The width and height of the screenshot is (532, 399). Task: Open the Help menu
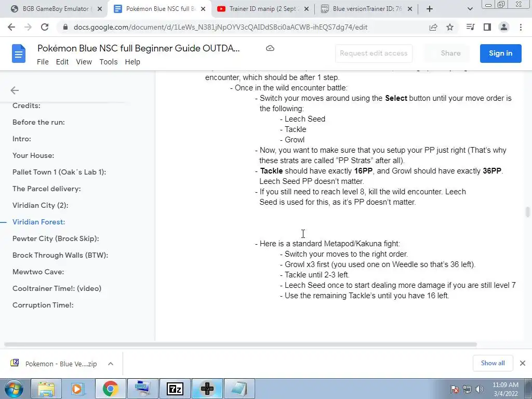pos(132,62)
